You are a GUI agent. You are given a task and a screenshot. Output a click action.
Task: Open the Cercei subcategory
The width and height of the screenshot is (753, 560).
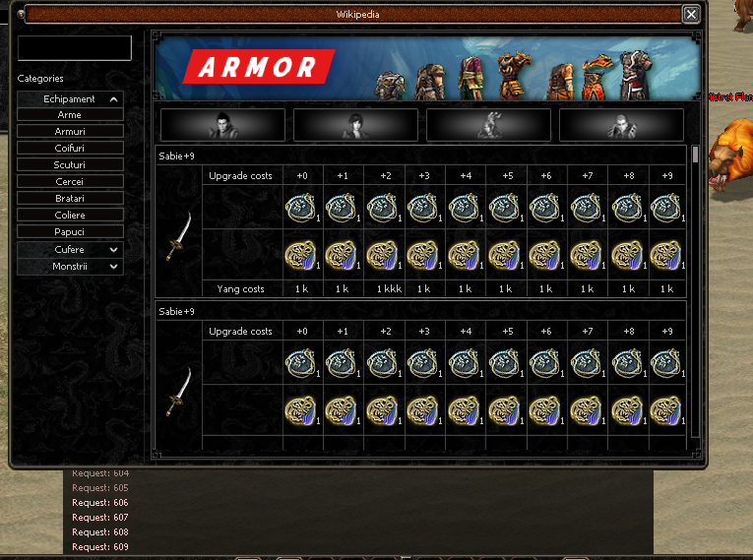point(70,181)
